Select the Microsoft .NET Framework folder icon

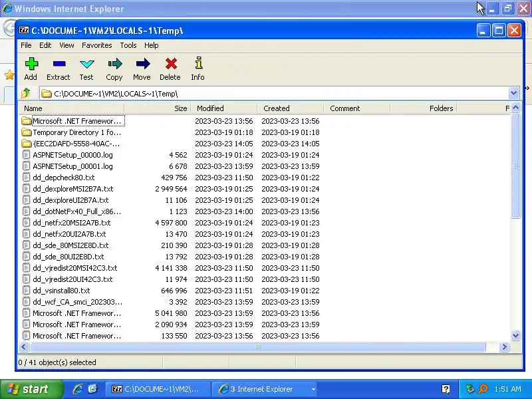pyautogui.click(x=26, y=121)
